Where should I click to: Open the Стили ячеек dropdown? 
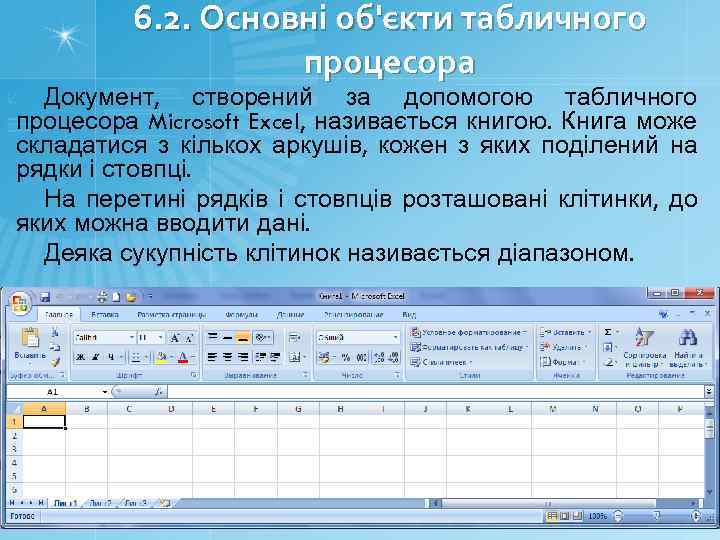[x=441, y=362]
